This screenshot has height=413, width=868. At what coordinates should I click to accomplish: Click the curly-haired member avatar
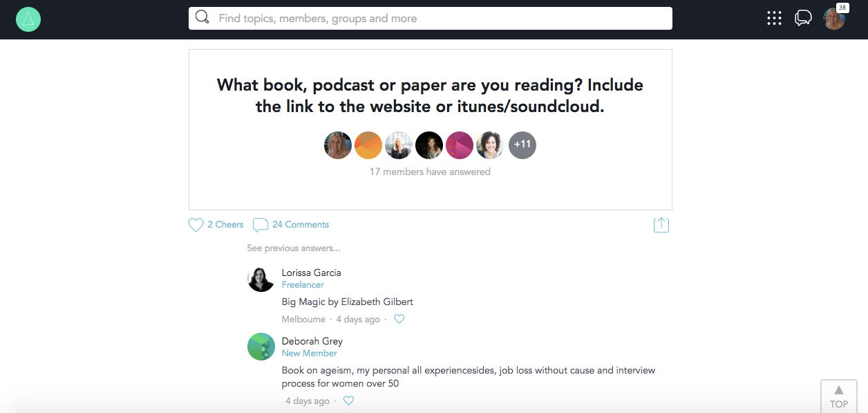click(x=490, y=145)
